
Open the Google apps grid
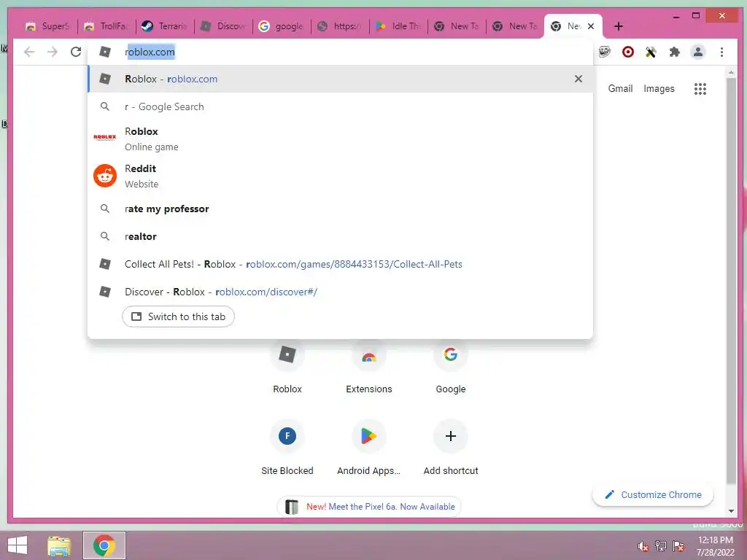pos(700,88)
